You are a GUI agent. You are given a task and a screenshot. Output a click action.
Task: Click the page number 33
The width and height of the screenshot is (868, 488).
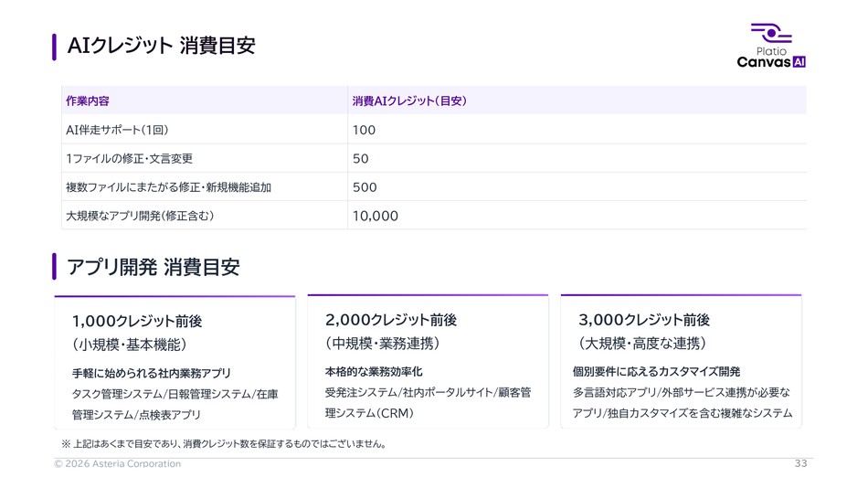[x=801, y=463]
